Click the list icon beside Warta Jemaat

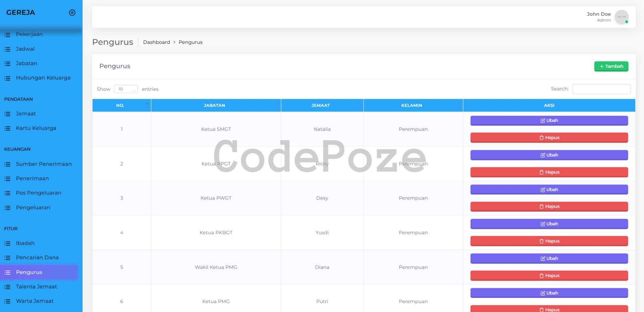point(7,301)
